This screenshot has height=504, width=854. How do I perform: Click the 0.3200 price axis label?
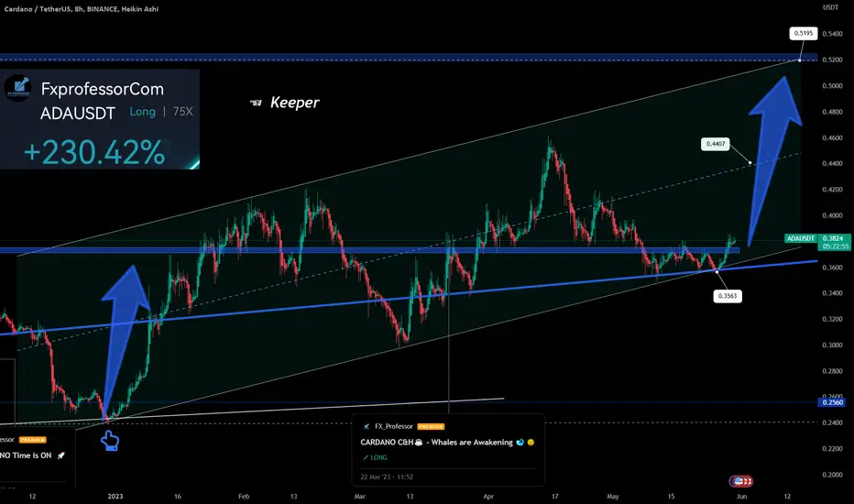point(832,319)
